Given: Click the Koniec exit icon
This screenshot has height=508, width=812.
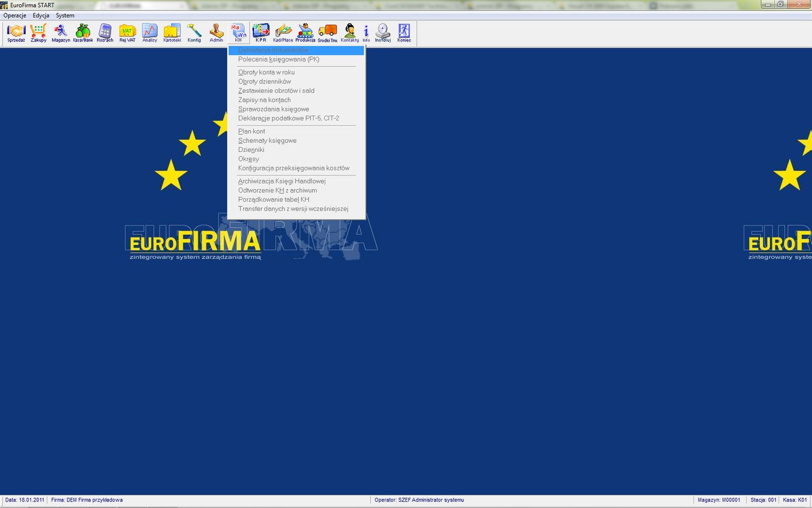Looking at the screenshot, I should [x=404, y=33].
